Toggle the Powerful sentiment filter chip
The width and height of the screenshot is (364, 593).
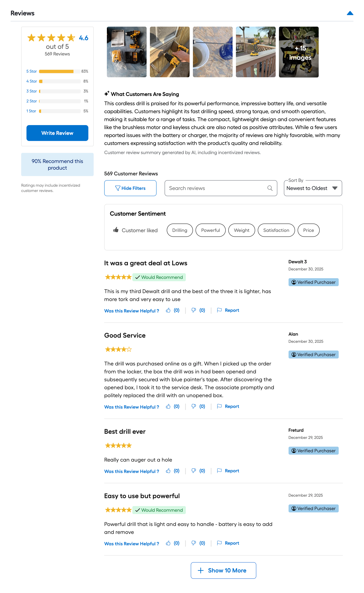(210, 230)
